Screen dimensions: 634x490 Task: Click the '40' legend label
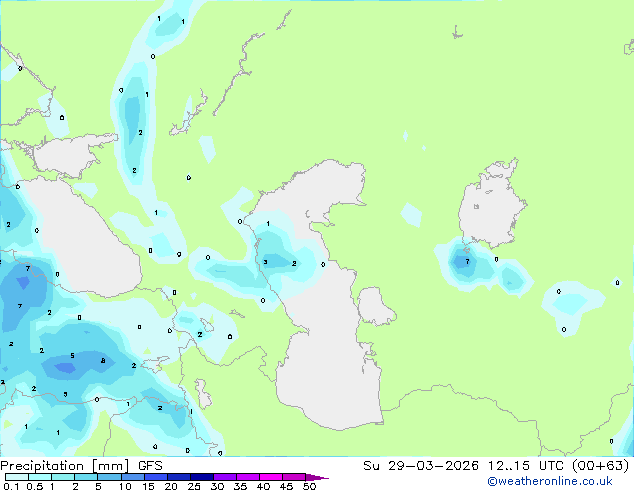coord(263,486)
